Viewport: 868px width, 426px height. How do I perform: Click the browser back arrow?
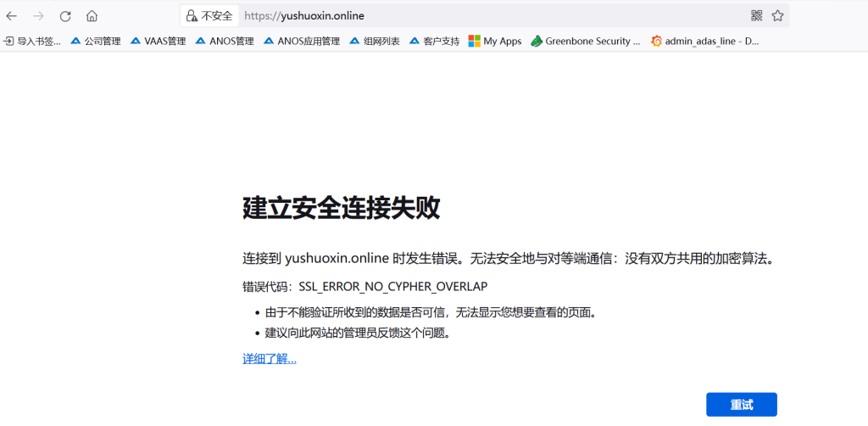pos(12,16)
